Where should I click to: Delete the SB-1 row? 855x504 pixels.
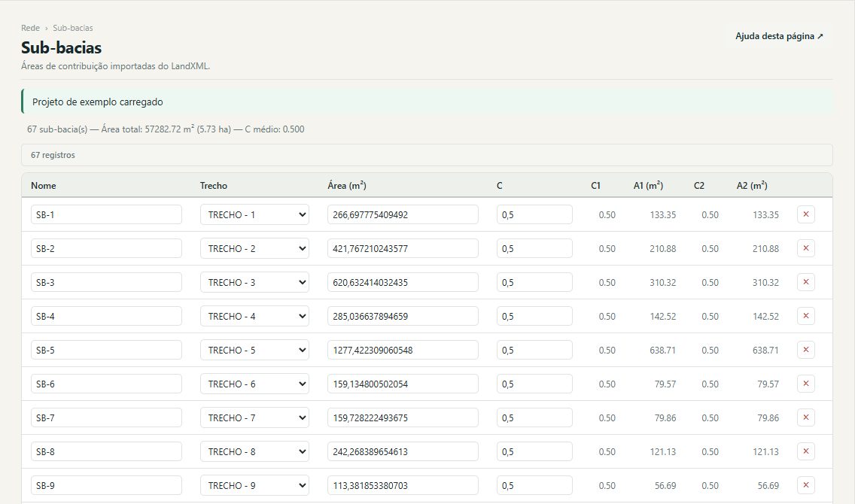[805, 214]
